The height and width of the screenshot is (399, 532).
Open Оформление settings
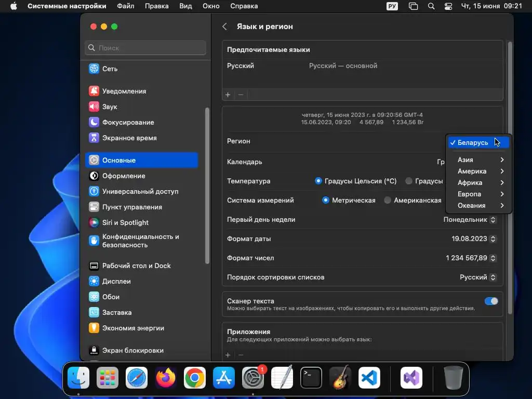(141, 176)
